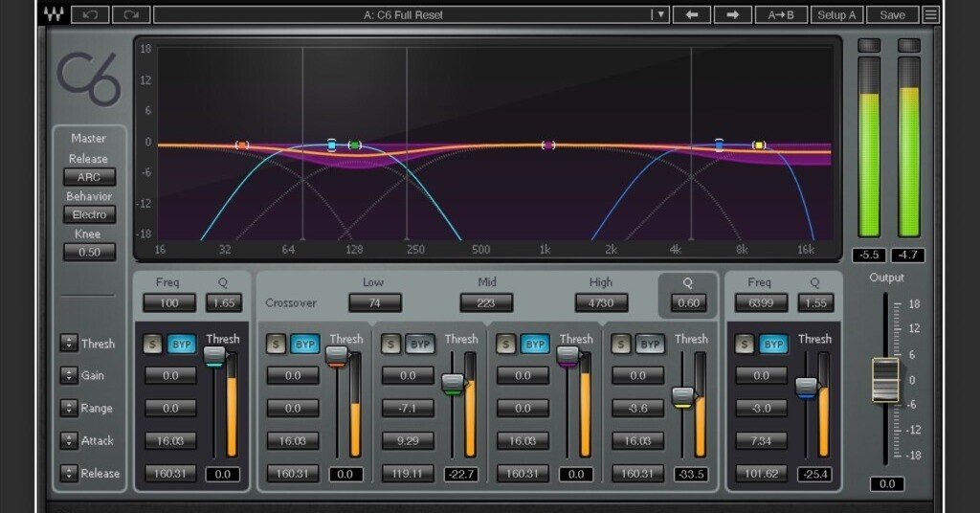
Task: Open the C6 Full Reset preset title
Action: [x=403, y=14]
